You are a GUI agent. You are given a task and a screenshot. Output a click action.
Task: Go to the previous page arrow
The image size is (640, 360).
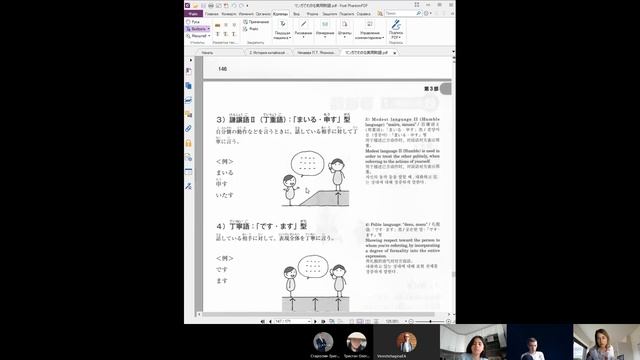[270, 321]
